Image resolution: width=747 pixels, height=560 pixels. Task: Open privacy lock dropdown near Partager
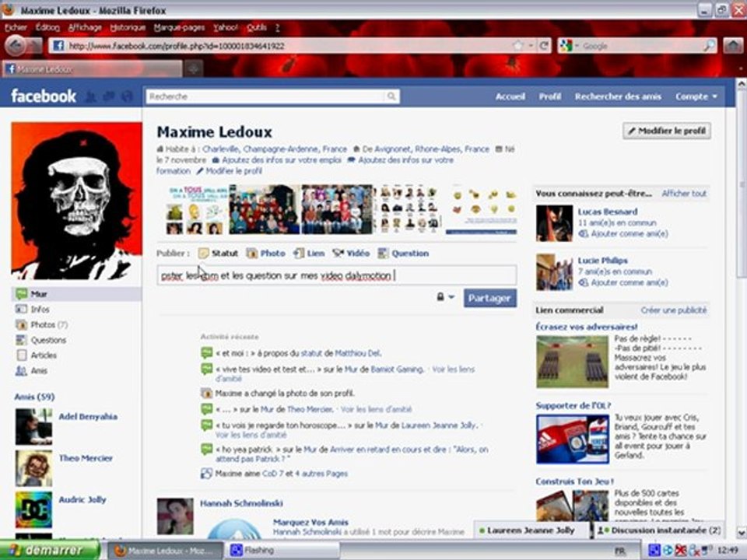click(x=445, y=297)
